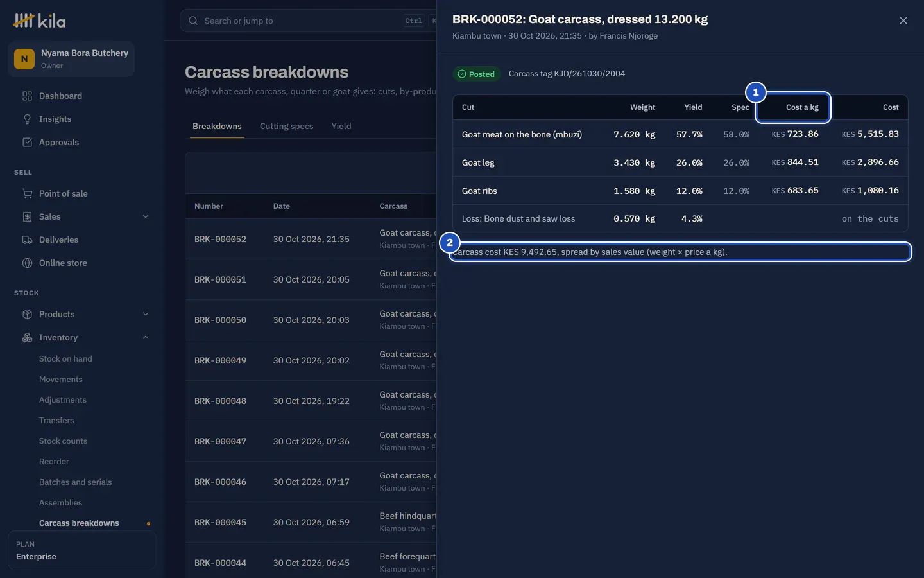Close the BRK-000052 detail panel
This screenshot has height=578, width=924.
903,21
